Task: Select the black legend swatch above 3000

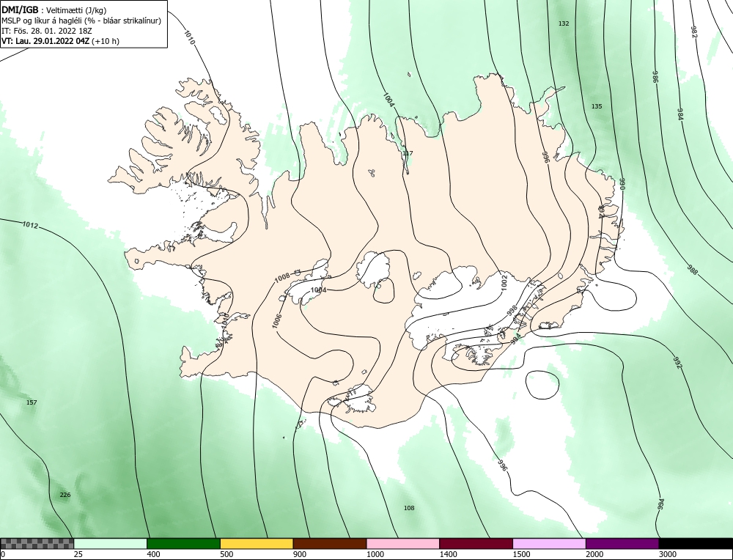Action: (x=696, y=543)
